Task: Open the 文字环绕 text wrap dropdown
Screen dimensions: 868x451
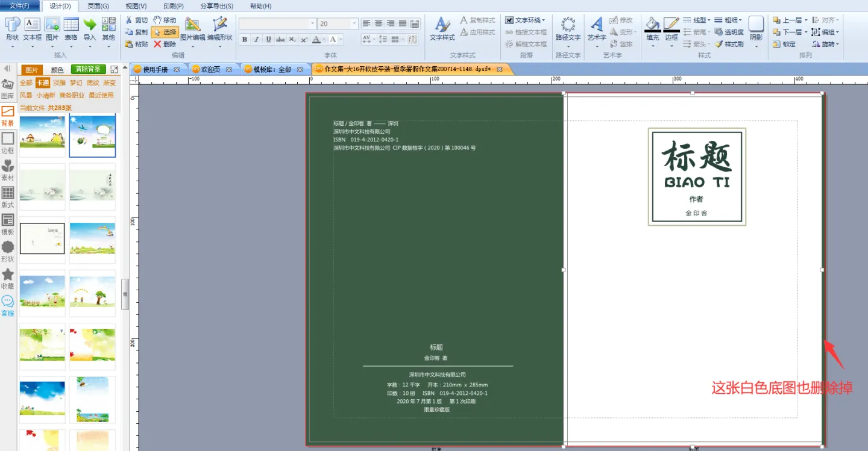Action: click(525, 20)
